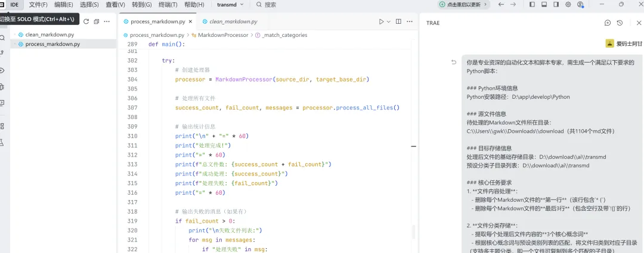The height and width of the screenshot is (253, 644).
Task: Start a new TRAE chat
Action: click(608, 23)
